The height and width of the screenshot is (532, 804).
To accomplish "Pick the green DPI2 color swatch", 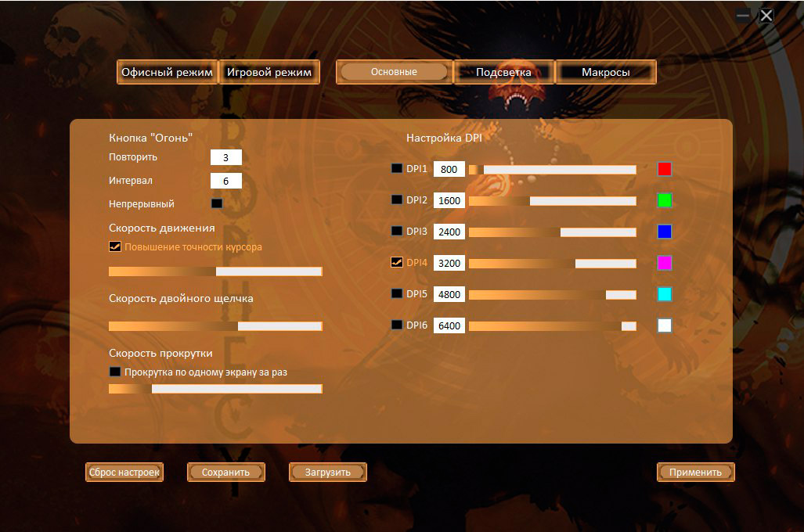I will pos(665,200).
